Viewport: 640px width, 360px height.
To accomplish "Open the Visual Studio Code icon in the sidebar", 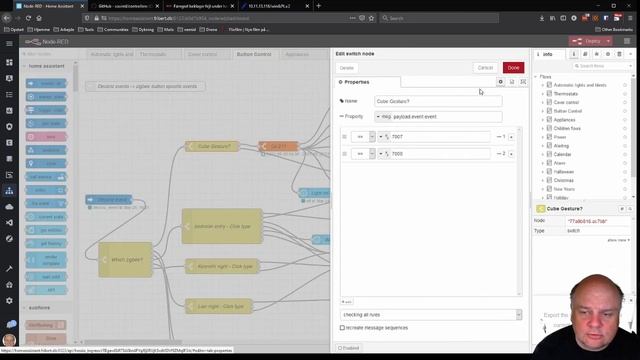I will pos(9,223).
